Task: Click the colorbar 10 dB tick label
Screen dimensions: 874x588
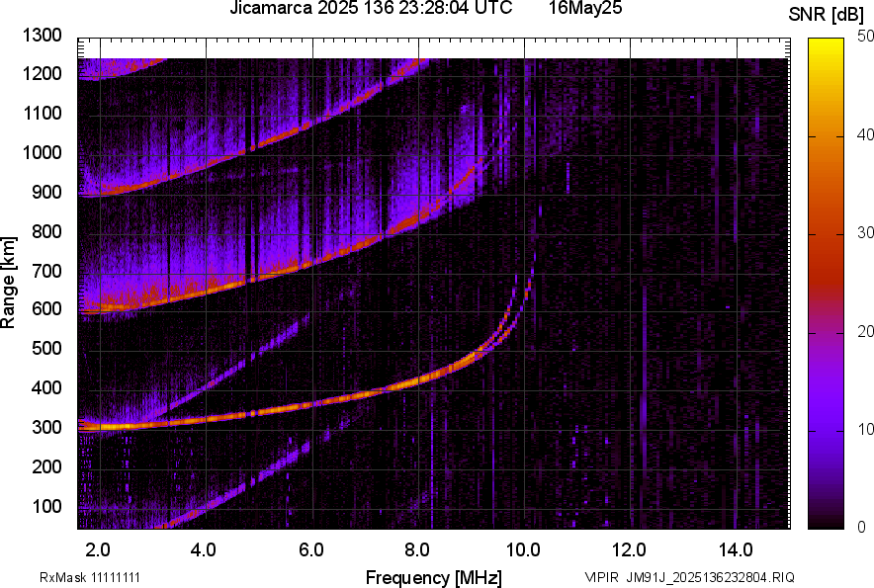Action: 865,429
